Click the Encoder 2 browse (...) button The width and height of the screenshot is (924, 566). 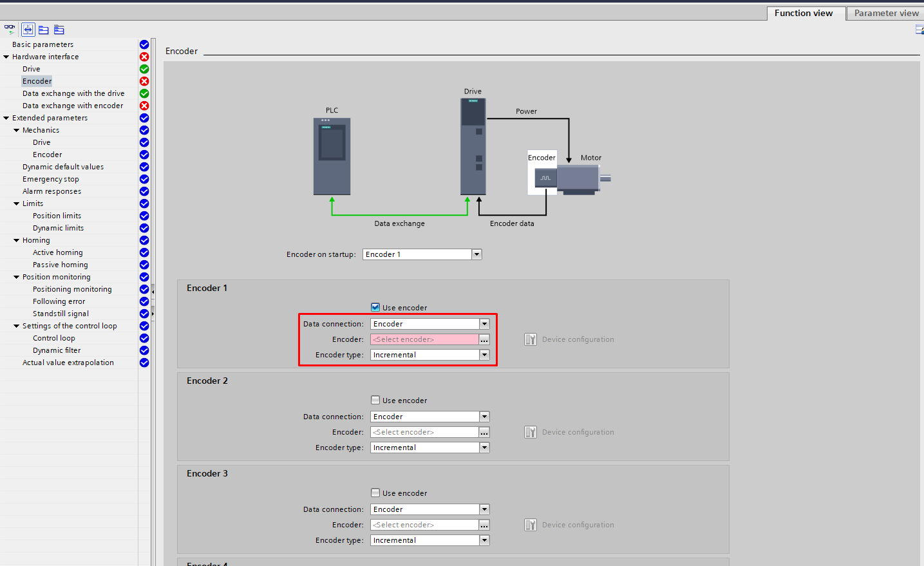[485, 432]
